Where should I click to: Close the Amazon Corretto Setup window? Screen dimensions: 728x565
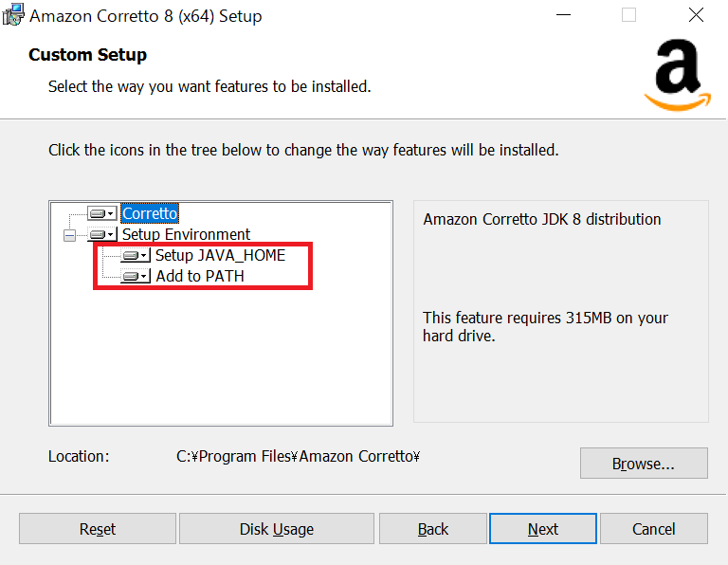pos(696,15)
